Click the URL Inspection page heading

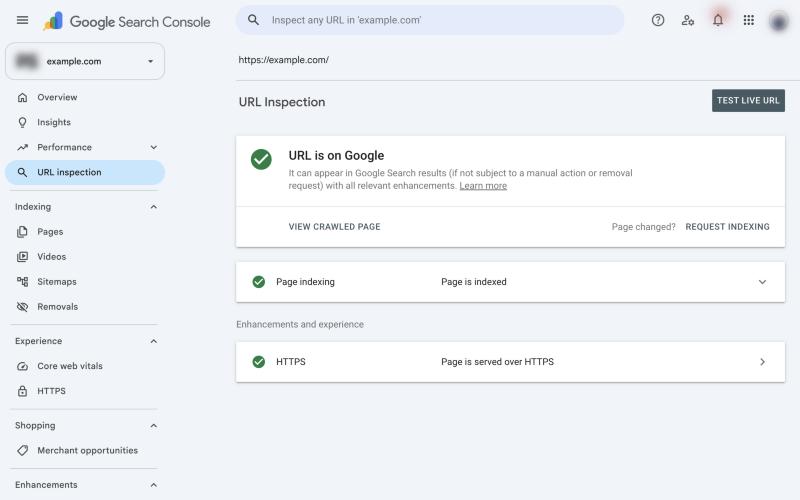(x=282, y=102)
